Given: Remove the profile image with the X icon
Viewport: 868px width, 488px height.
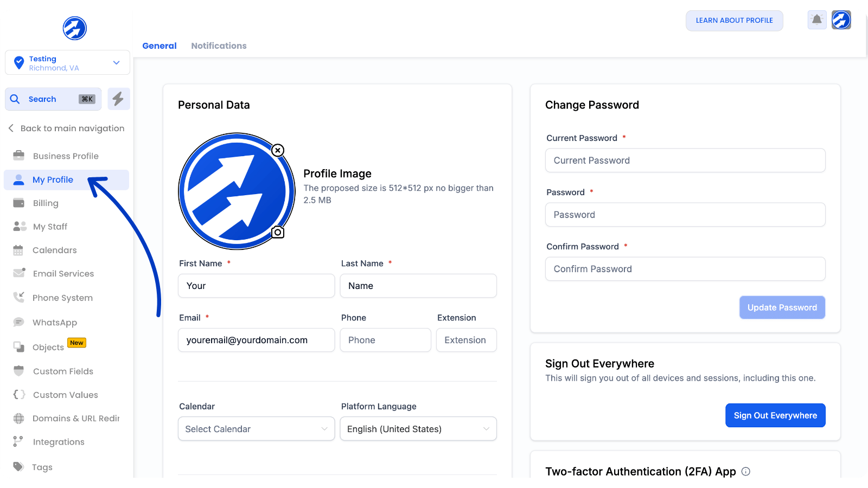Looking at the screenshot, I should pyautogui.click(x=278, y=150).
